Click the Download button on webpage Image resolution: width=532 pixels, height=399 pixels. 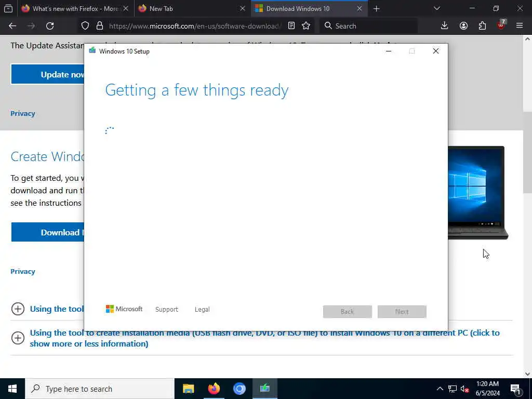[x=47, y=232]
